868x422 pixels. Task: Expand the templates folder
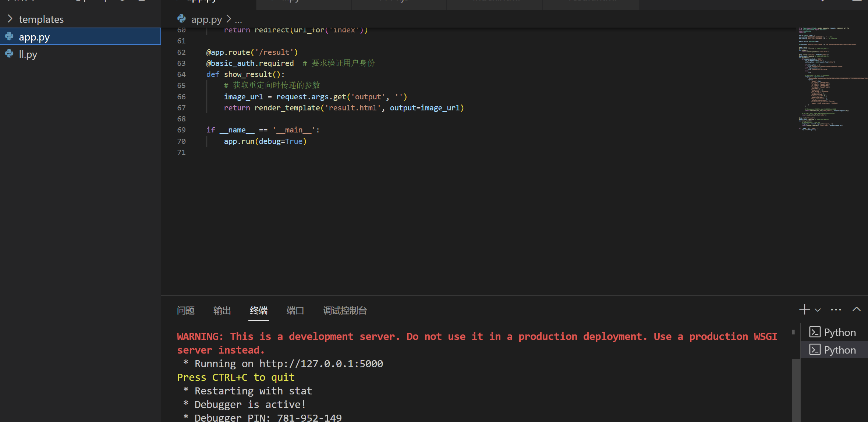tap(10, 19)
